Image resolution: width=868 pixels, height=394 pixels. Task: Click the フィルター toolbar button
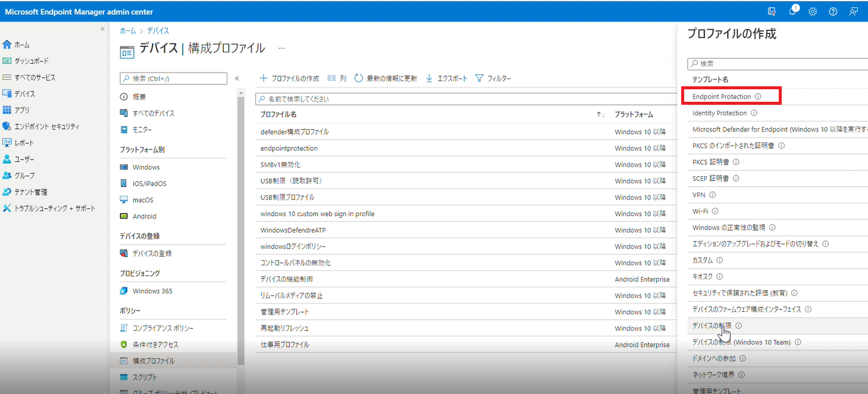coord(493,79)
